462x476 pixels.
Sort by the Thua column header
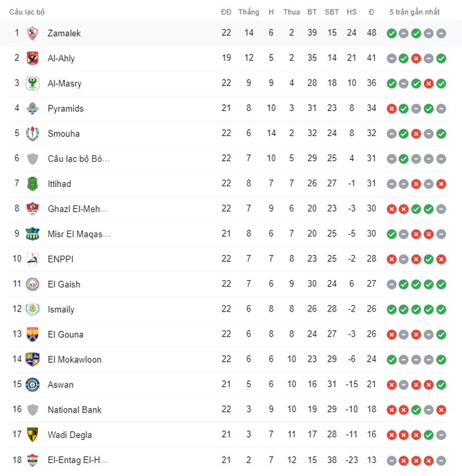tap(291, 12)
